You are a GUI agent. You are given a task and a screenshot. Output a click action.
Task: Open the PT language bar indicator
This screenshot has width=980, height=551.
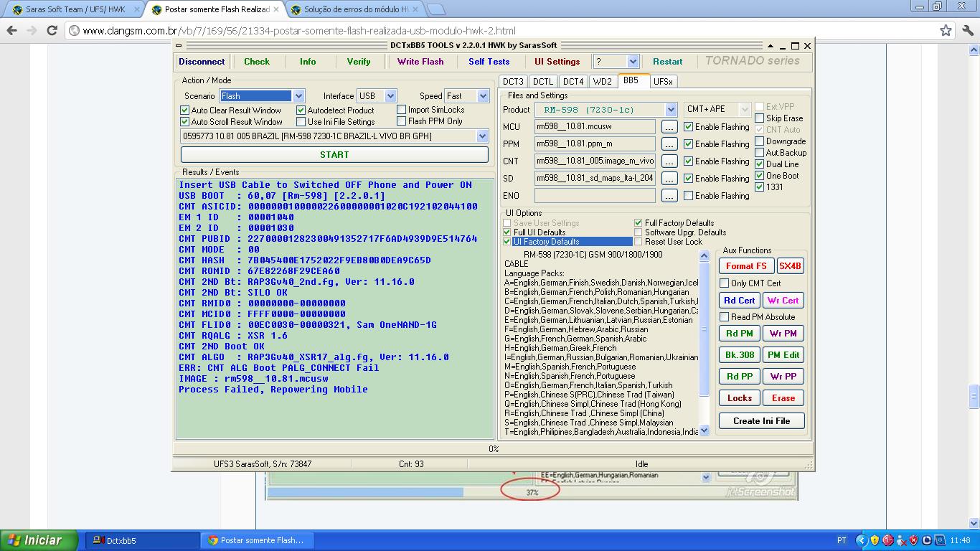(842, 540)
